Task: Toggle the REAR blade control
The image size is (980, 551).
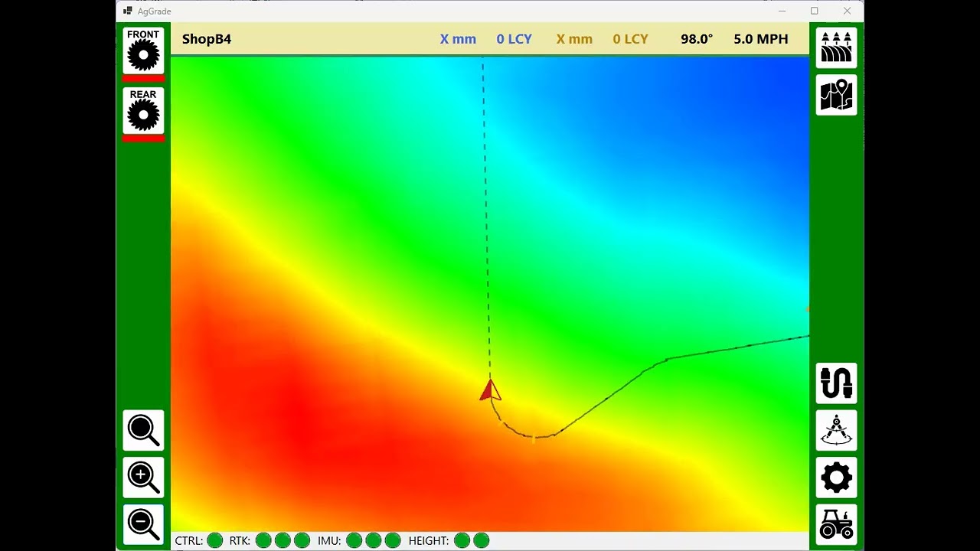Action: pos(143,110)
